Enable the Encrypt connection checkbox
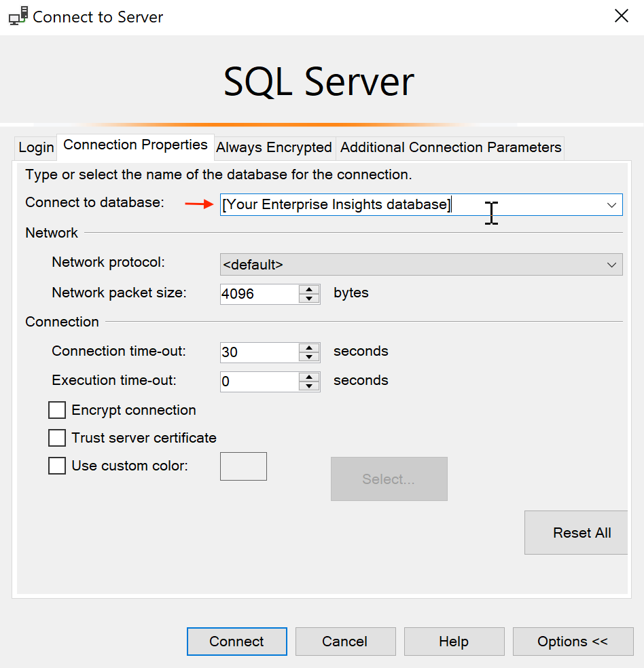The width and height of the screenshot is (644, 668). [57, 410]
